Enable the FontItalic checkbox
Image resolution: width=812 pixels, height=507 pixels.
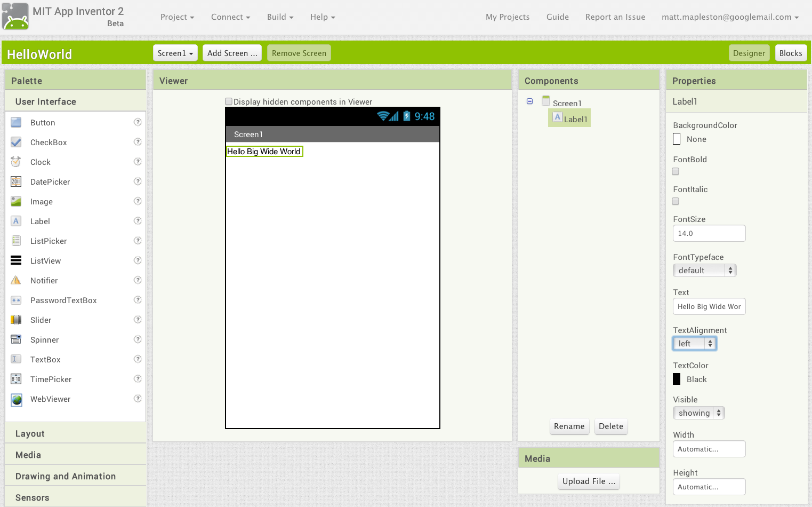pyautogui.click(x=676, y=201)
